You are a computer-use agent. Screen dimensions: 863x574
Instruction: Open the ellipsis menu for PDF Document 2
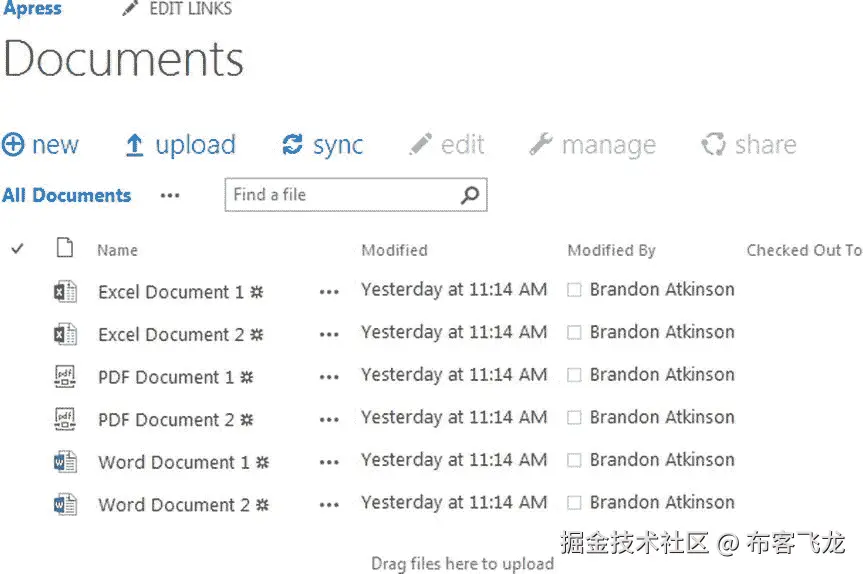(329, 420)
